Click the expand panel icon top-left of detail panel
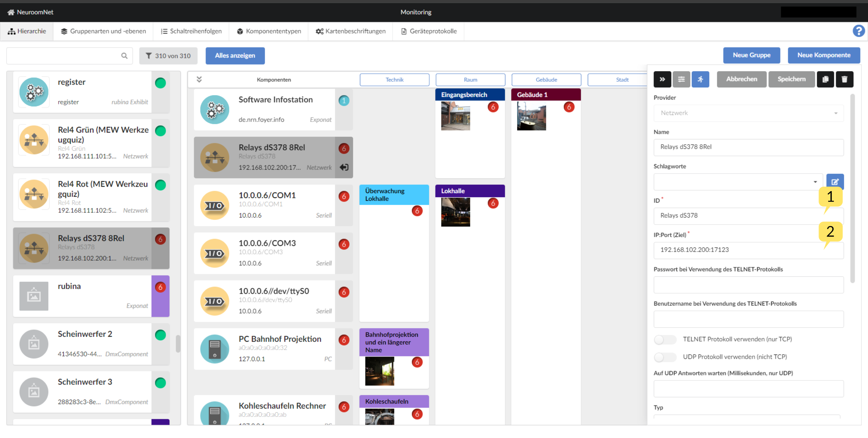Image resolution: width=868 pixels, height=438 pixels. (x=662, y=79)
